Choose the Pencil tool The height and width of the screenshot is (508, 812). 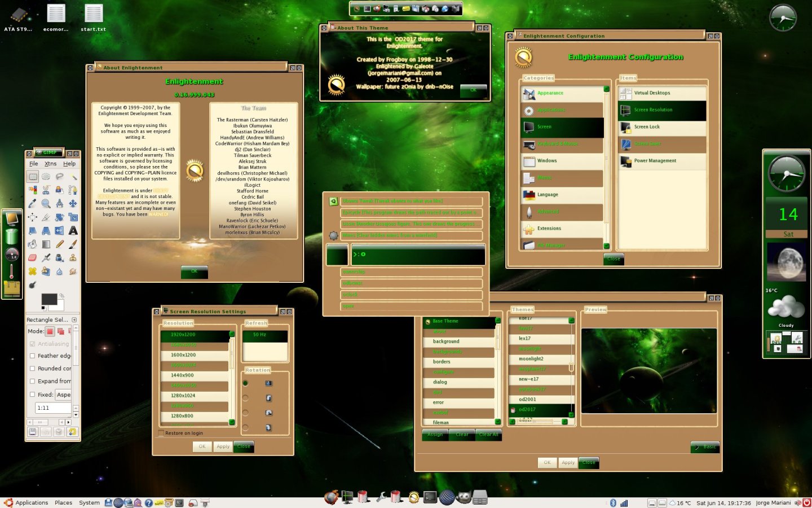pos(60,244)
